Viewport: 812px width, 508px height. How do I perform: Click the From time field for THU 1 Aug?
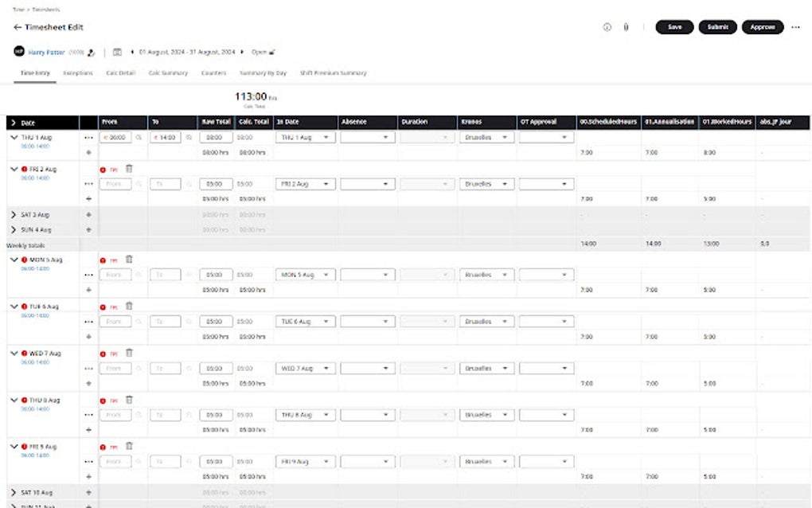point(115,138)
